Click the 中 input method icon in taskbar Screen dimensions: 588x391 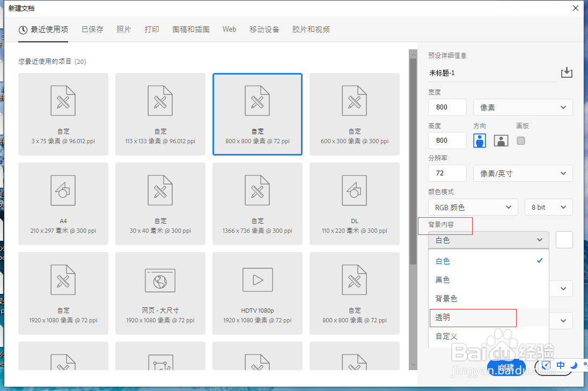560,365
